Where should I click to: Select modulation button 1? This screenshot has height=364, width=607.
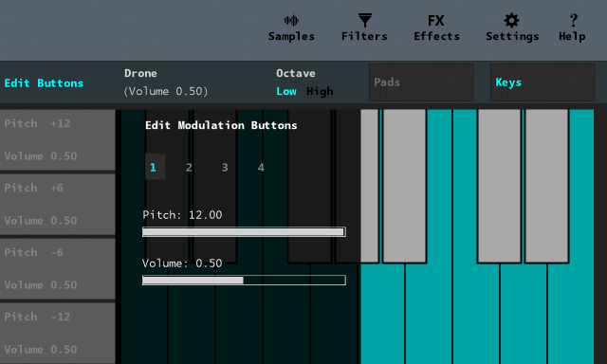(155, 167)
